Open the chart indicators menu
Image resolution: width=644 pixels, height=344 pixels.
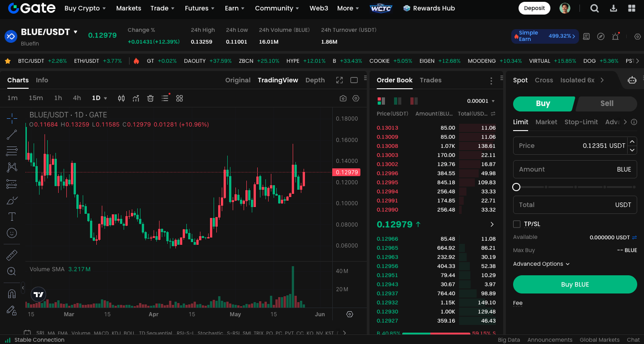pyautogui.click(x=136, y=98)
